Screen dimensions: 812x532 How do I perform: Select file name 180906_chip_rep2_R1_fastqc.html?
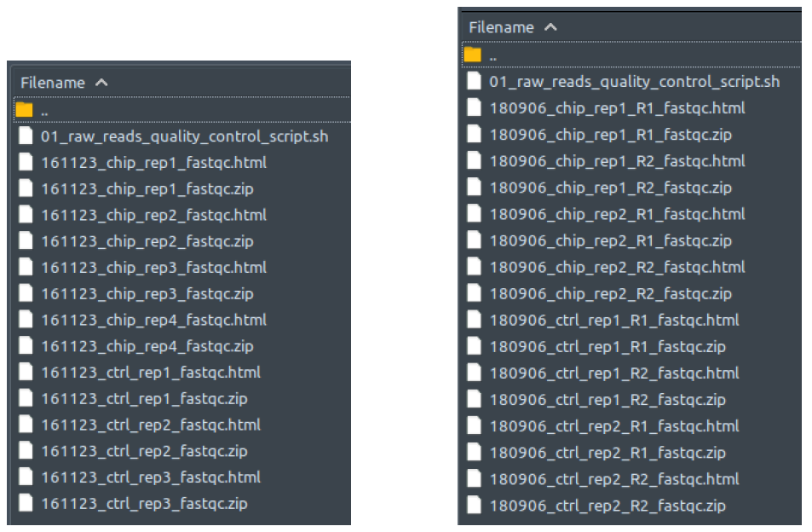[x=617, y=214]
